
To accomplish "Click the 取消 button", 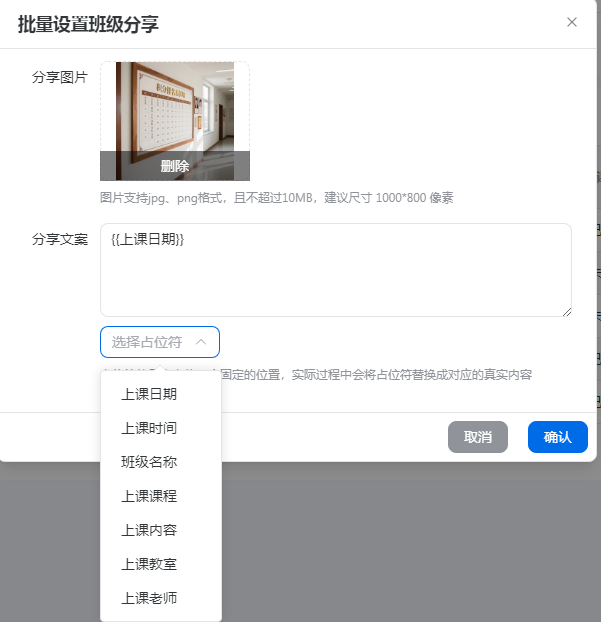I will [478, 437].
